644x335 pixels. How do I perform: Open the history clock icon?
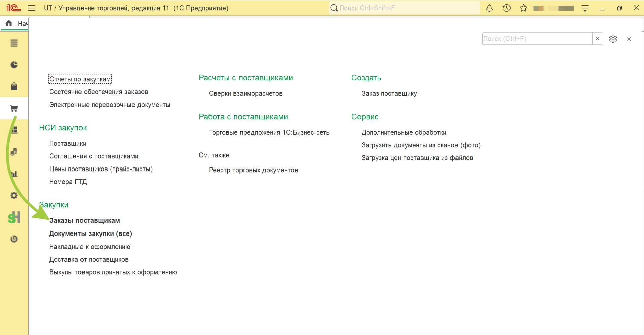click(x=506, y=8)
